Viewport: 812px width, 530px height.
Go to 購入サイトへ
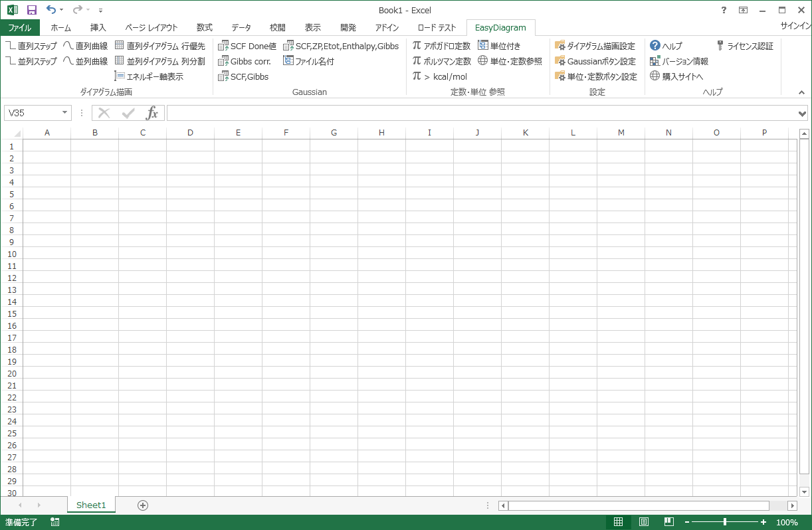[x=676, y=76]
